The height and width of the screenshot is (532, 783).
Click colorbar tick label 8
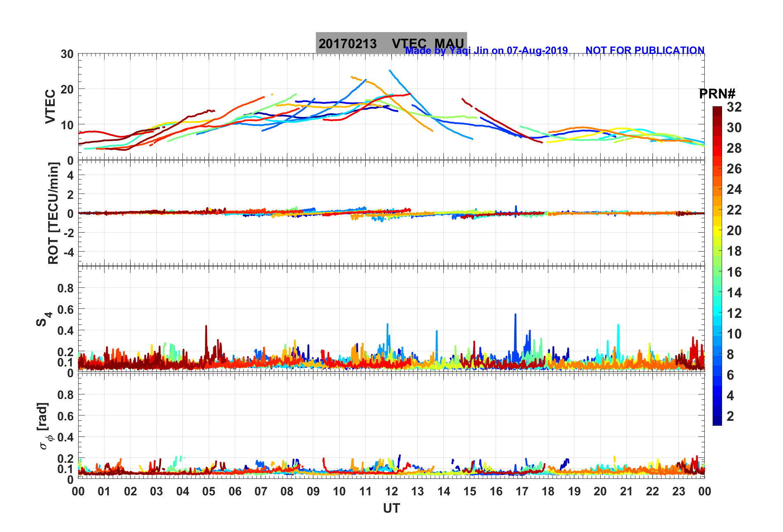(730, 355)
